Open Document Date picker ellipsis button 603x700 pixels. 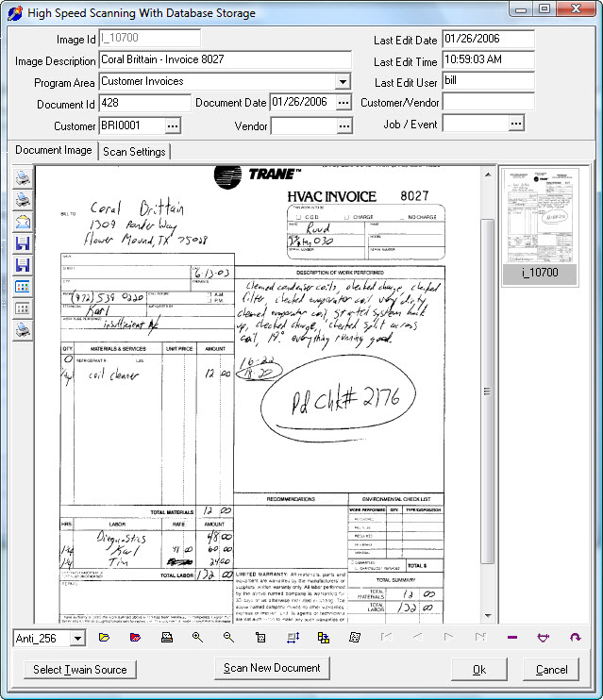[343, 103]
